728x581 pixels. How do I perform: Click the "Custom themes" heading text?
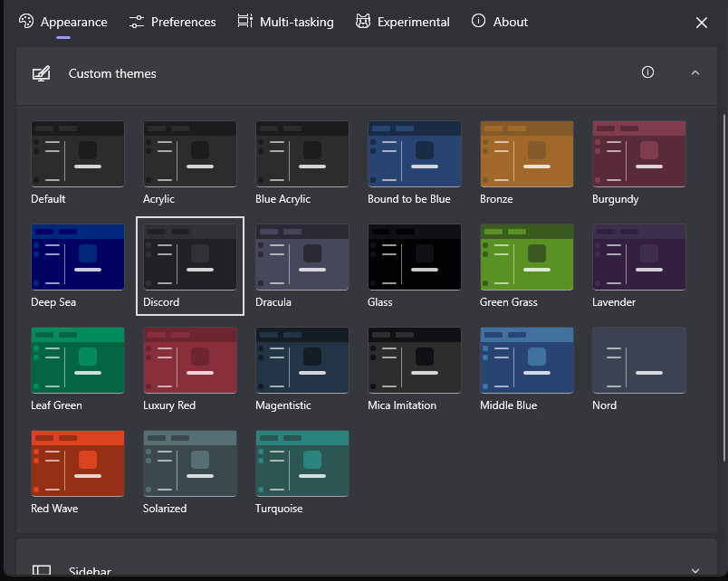(112, 73)
